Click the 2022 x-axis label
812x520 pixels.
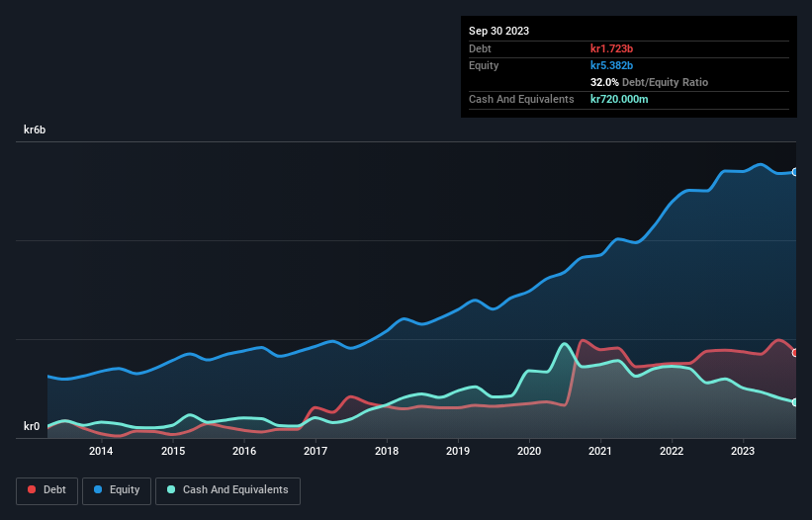(x=672, y=451)
